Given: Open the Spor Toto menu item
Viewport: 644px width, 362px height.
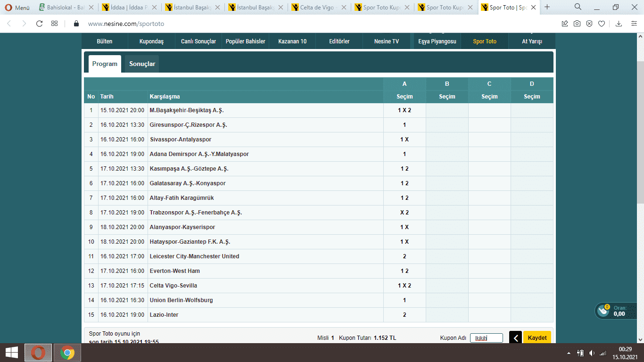Looking at the screenshot, I should (485, 41).
